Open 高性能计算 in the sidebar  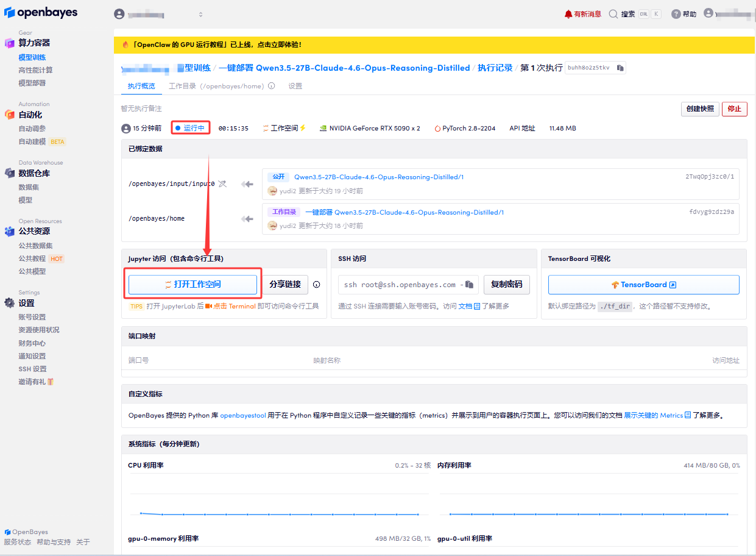click(x=35, y=70)
